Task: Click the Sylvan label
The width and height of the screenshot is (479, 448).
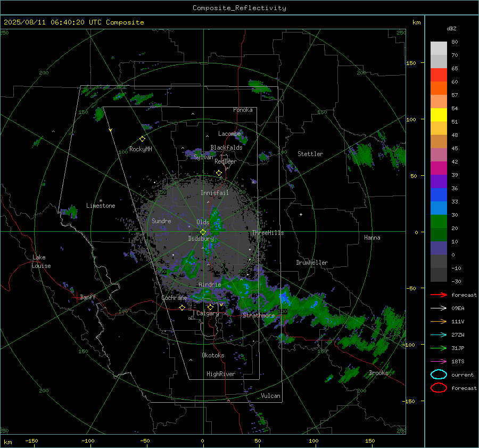Action: 203,157
